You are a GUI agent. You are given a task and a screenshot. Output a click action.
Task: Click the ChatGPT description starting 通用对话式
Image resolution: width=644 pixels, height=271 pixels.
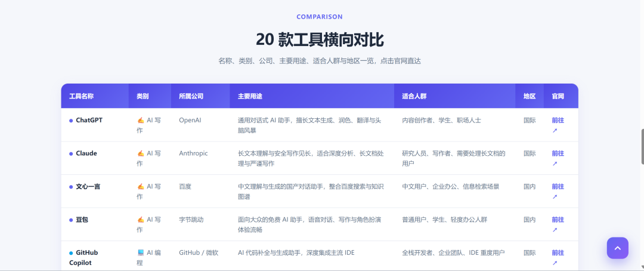pos(309,125)
